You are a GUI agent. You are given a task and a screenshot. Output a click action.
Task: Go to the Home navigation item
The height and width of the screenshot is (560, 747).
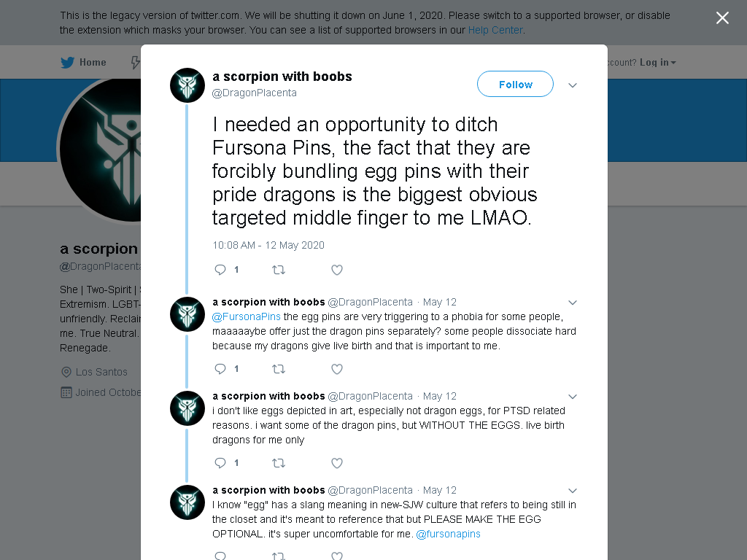pos(83,63)
